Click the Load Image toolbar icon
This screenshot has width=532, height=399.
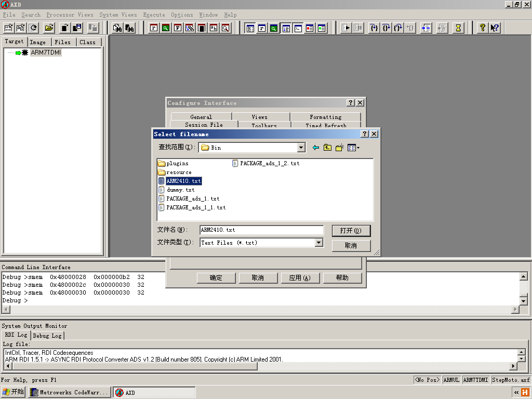[8, 28]
